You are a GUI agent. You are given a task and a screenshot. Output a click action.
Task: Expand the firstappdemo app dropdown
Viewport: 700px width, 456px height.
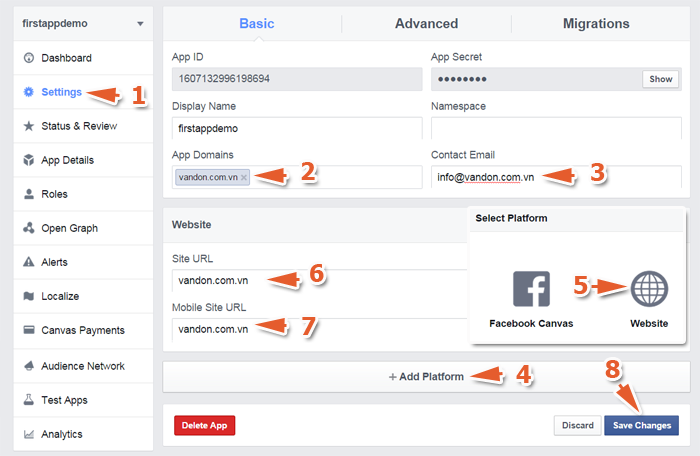tap(140, 22)
